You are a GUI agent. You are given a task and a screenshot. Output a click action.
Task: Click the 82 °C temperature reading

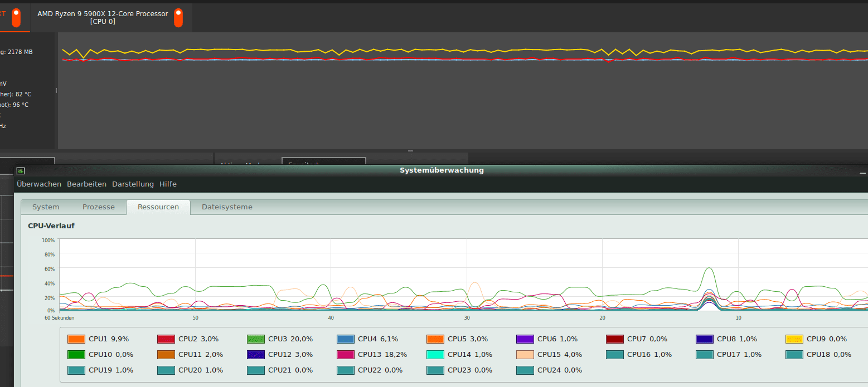23,94
